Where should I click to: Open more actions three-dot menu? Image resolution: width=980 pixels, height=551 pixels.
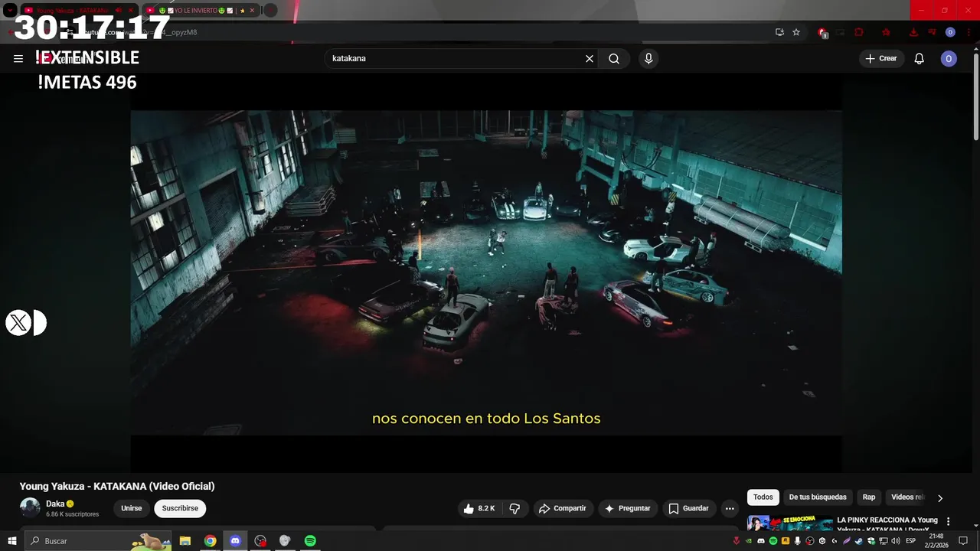pyautogui.click(x=730, y=508)
